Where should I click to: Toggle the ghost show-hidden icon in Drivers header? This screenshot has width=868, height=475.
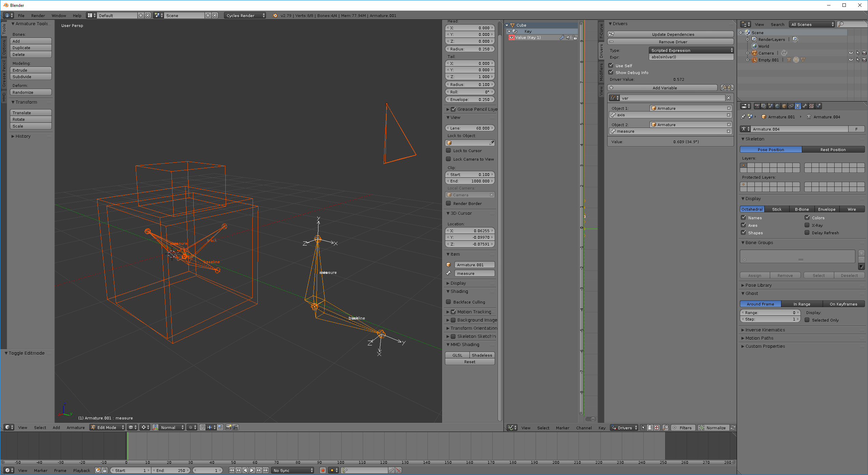650,428
